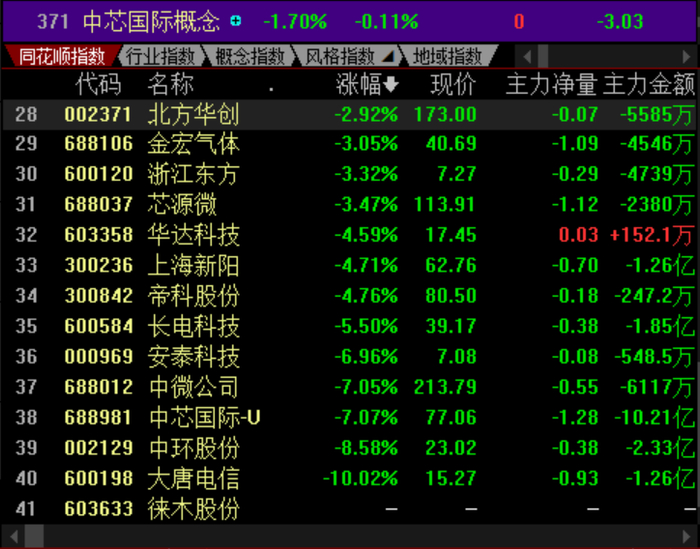Click stock code 002371

point(98,114)
